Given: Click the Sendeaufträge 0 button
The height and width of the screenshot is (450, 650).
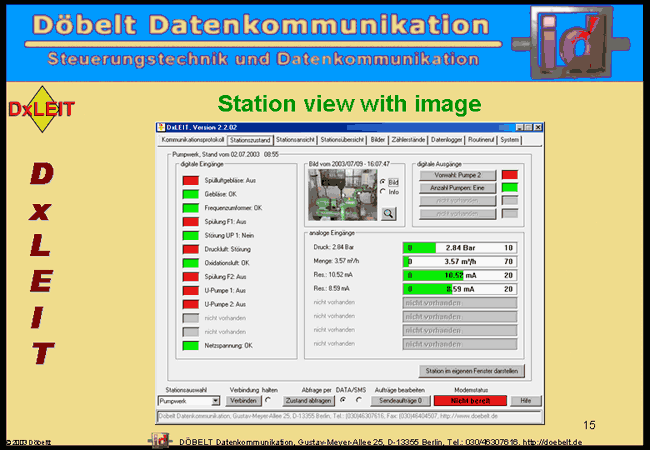Looking at the screenshot, I should pyautogui.click(x=400, y=401).
